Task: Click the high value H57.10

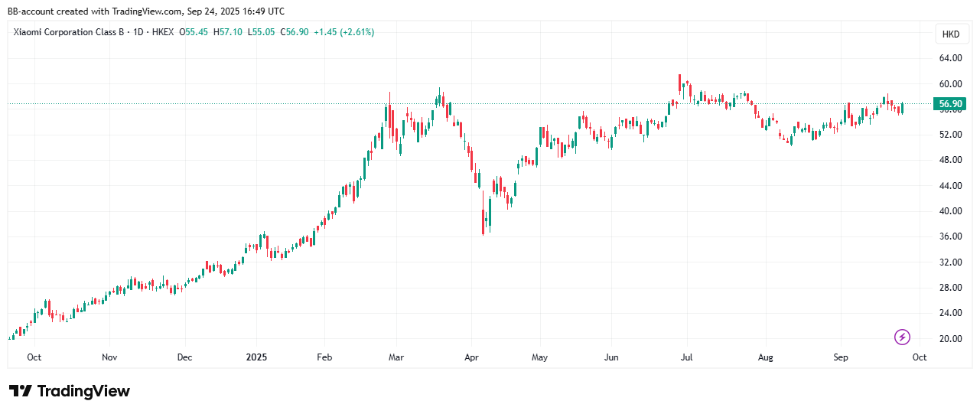Action: 228,32
